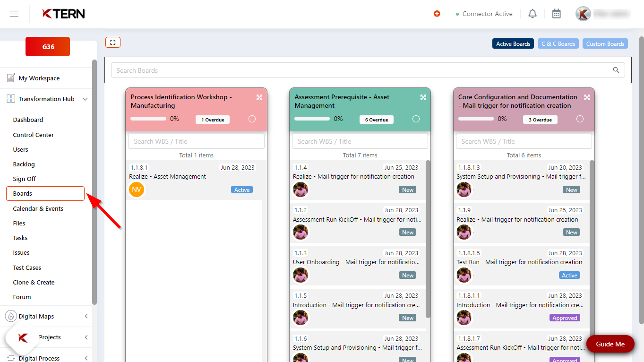Collapse the Transformation Hub menu chevron

tap(85, 99)
